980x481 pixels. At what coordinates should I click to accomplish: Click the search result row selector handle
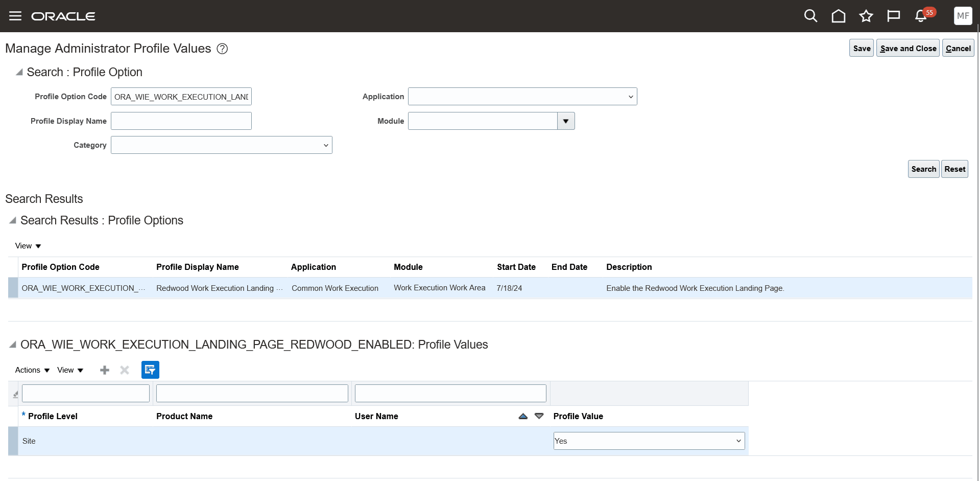[13, 288]
